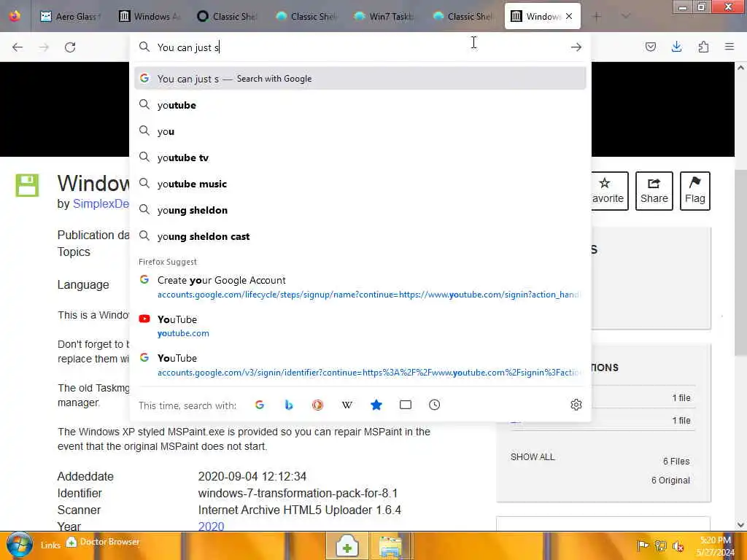Click the Action Center flag icon

click(643, 545)
